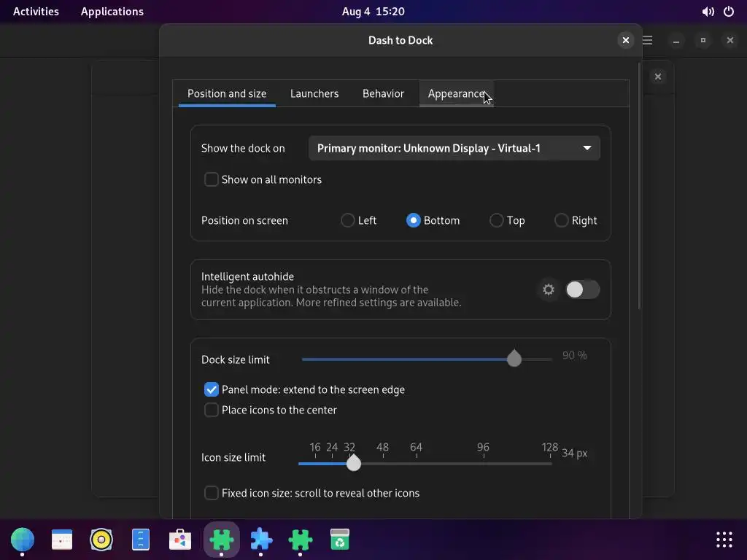Open the blue puzzle piece app in the dock
Viewport: 747px width, 560px height.
coord(261,540)
